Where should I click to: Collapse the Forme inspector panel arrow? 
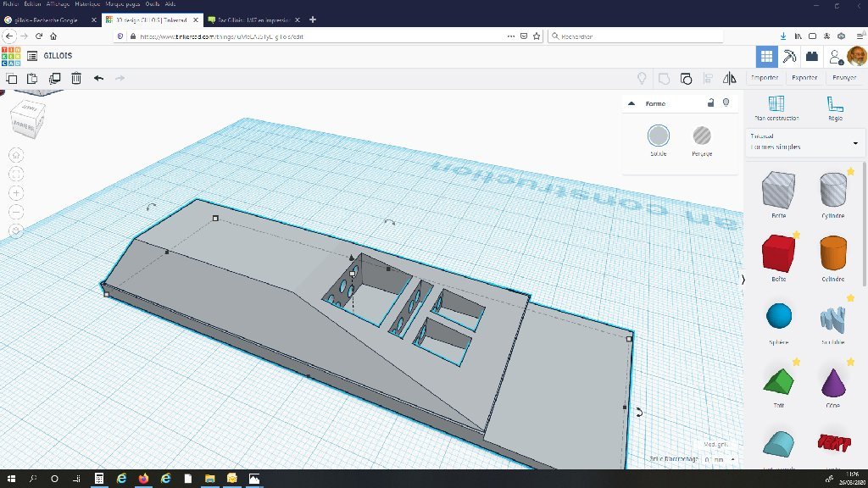[x=631, y=103]
